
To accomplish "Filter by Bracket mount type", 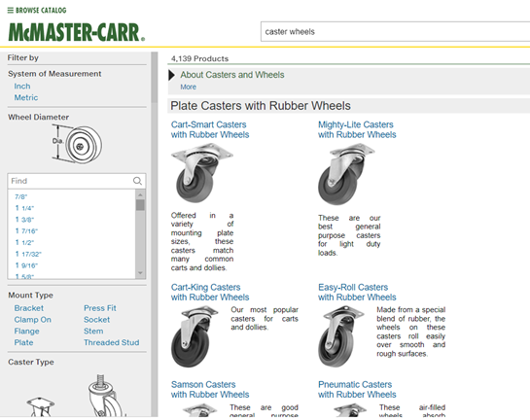I will click(x=29, y=308).
